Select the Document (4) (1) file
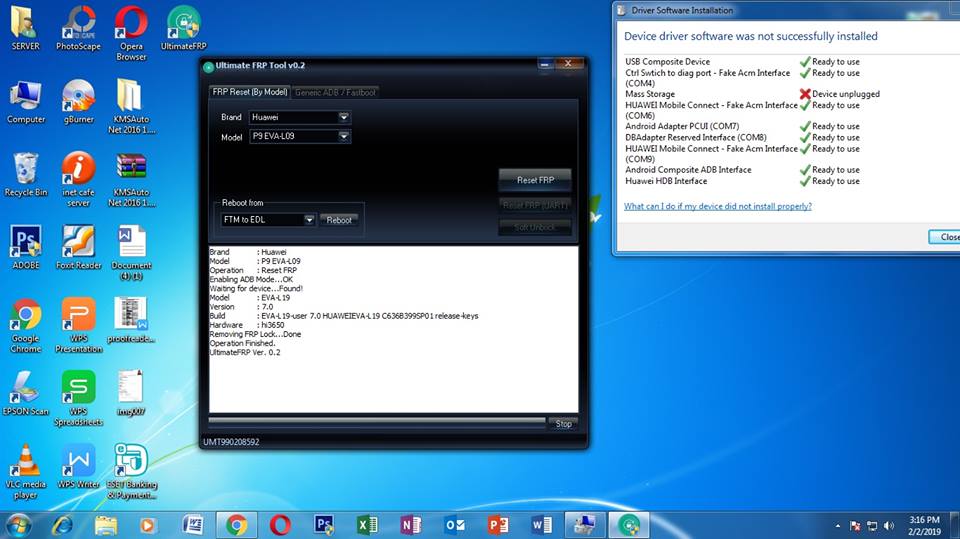The image size is (960, 539). pos(131,253)
